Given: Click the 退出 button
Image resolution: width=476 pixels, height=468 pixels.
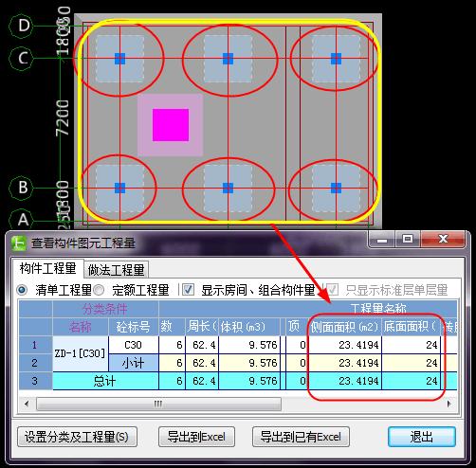Looking at the screenshot, I should tap(422, 437).
